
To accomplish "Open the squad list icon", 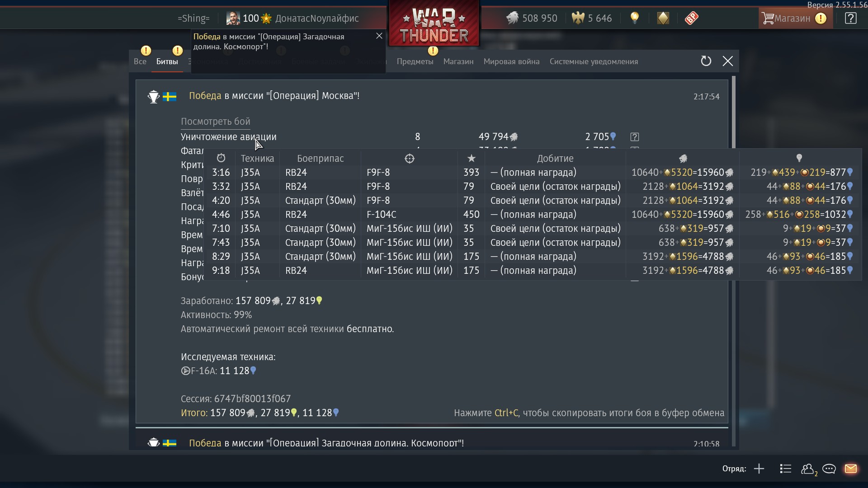I will click(x=785, y=469).
